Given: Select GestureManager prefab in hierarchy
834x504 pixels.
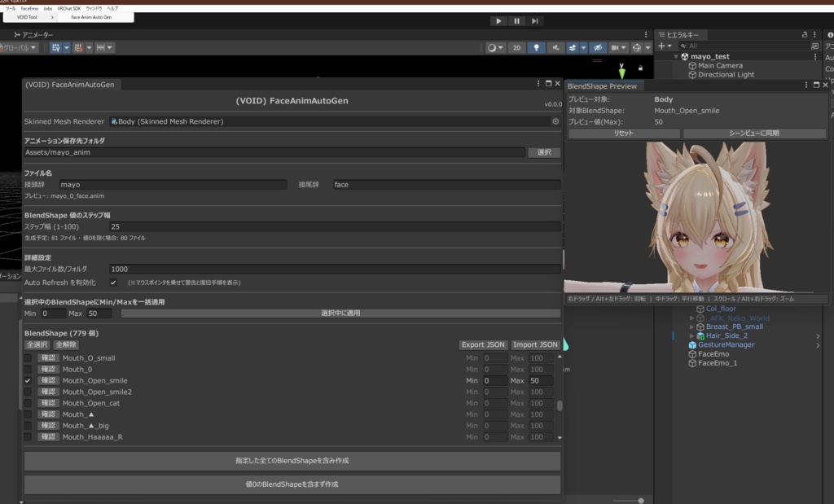Looking at the screenshot, I should tap(726, 344).
